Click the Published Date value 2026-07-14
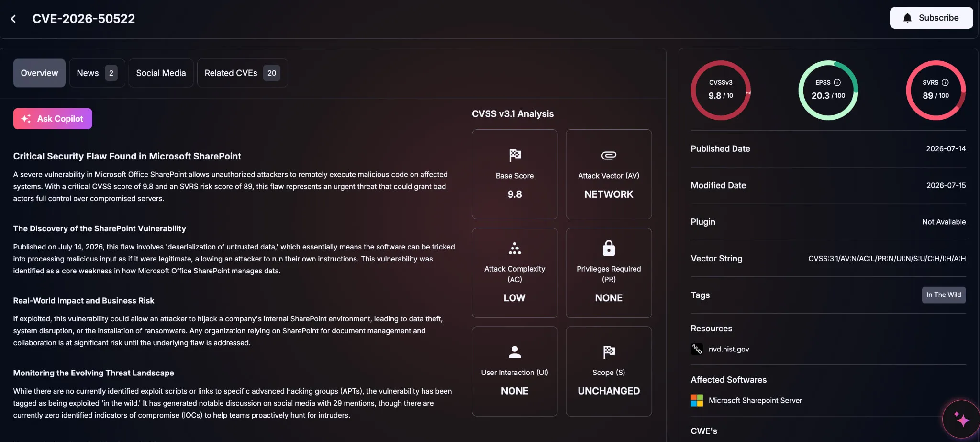 [946, 149]
